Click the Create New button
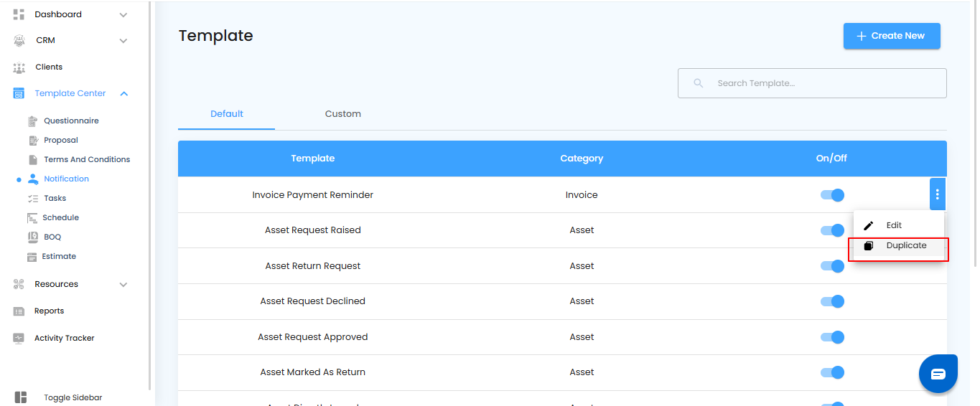Image resolution: width=980 pixels, height=406 pixels. [891, 36]
